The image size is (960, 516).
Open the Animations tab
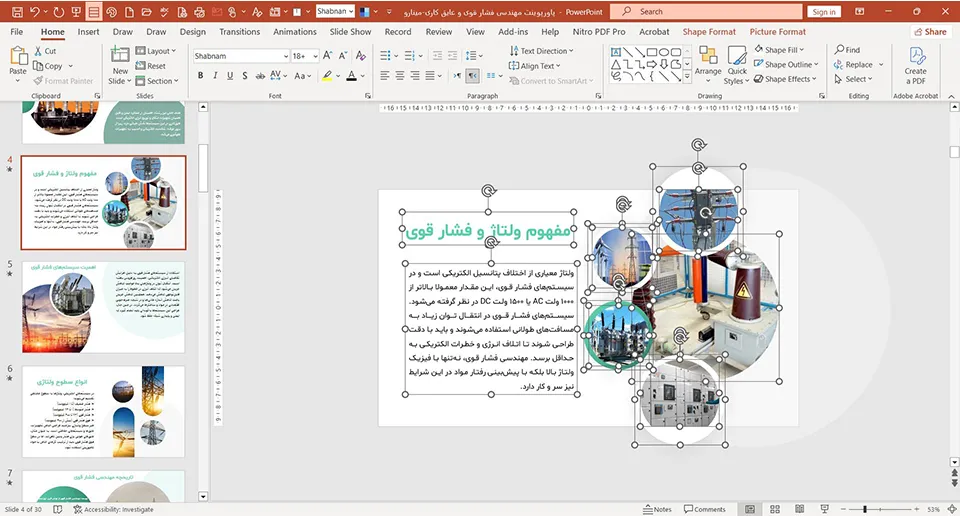point(294,32)
